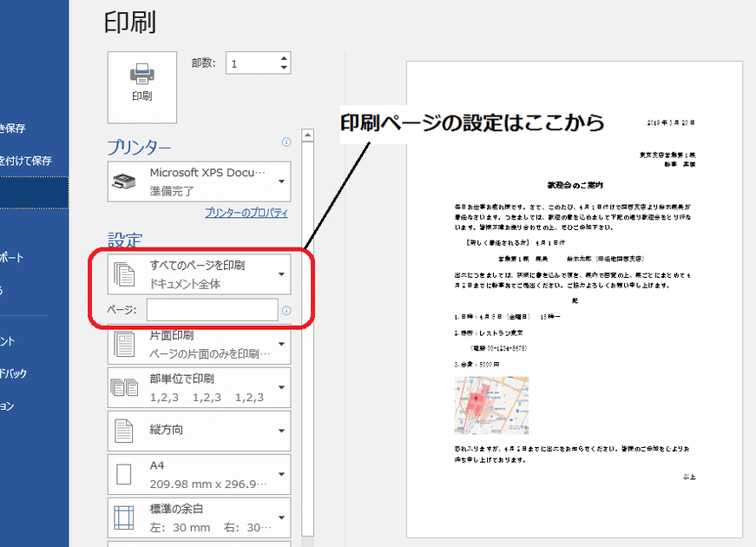Image resolution: width=756 pixels, height=547 pixels.
Task: Click the all-pages document stack icon
Action: click(x=124, y=274)
